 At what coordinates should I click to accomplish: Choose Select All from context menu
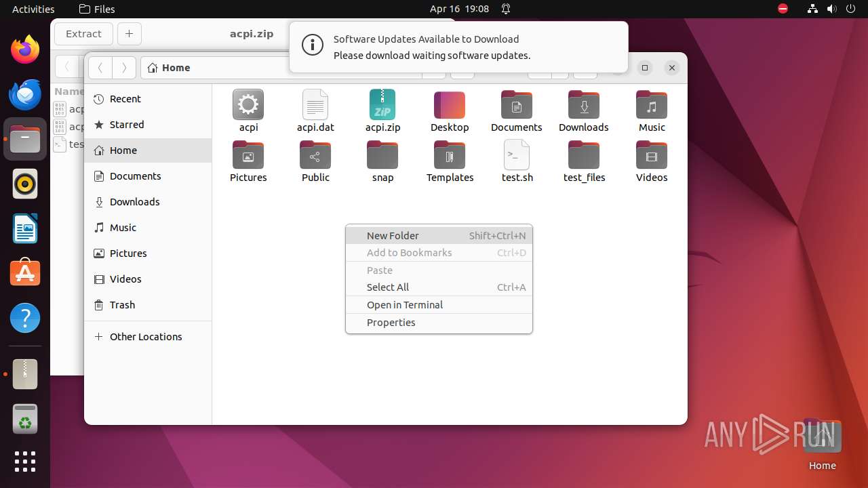click(439, 287)
